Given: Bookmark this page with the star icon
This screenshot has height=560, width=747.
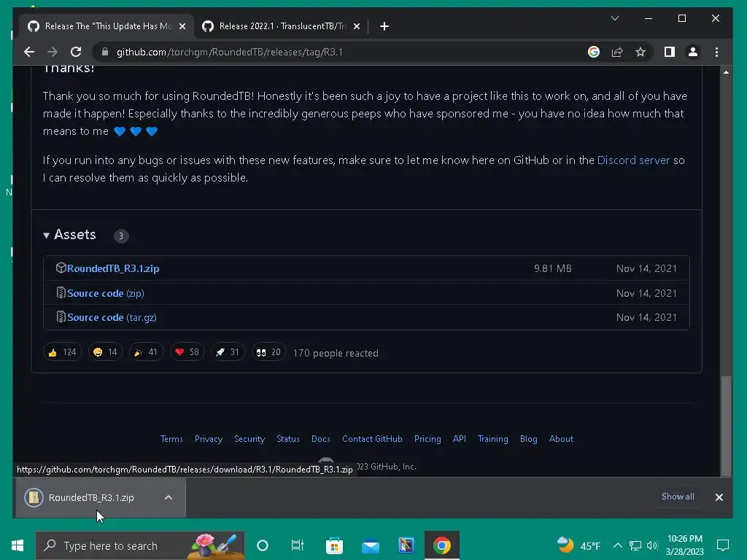Looking at the screenshot, I should pyautogui.click(x=640, y=52).
